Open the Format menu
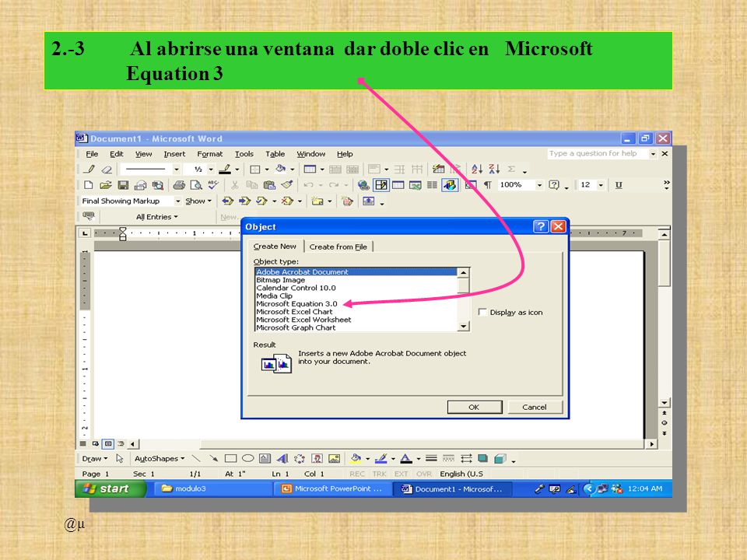The image size is (747, 560). point(209,154)
